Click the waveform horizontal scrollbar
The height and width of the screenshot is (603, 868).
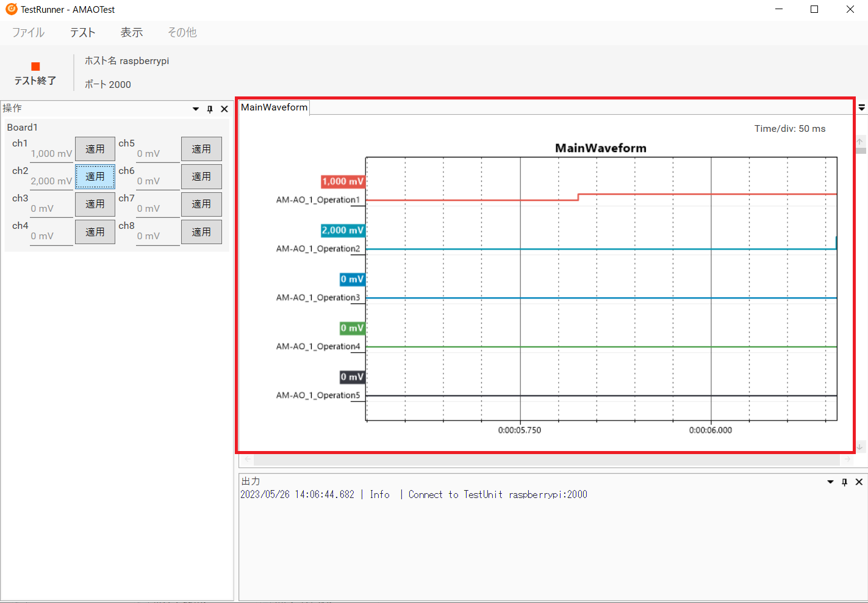pyautogui.click(x=549, y=460)
